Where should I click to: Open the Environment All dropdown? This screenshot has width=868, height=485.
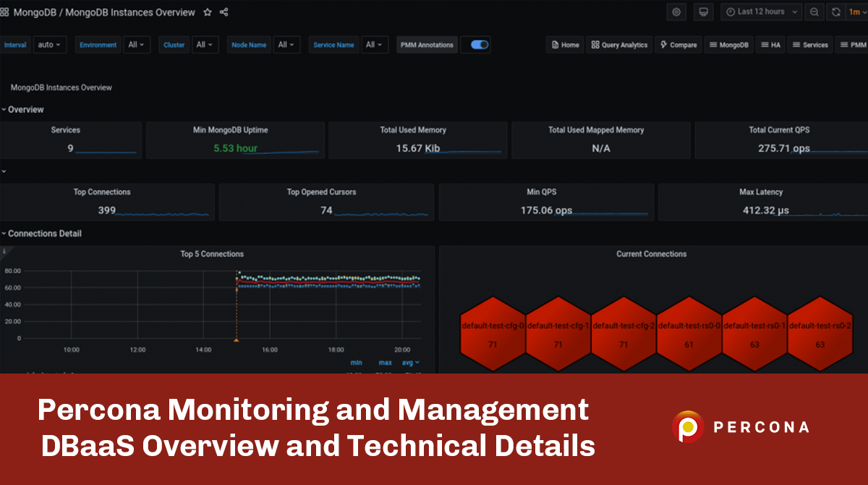(135, 45)
